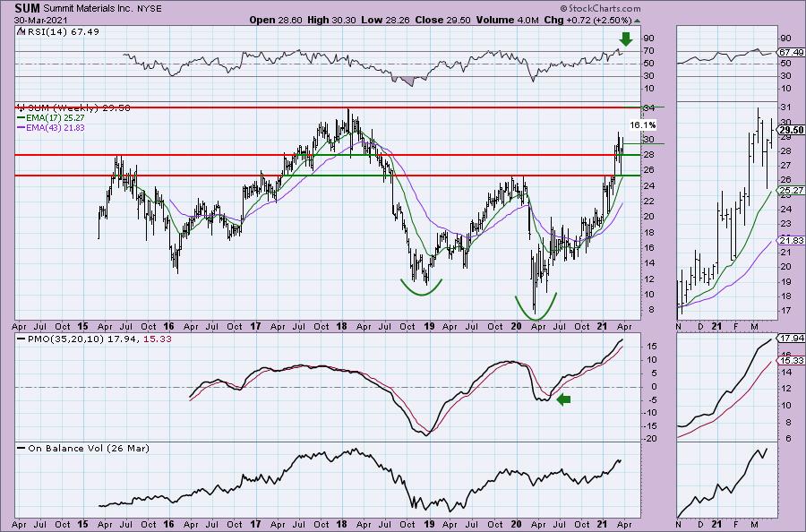This screenshot has height=532, width=806.
Task: Click the 16.1% percentage annotation
Action: pyautogui.click(x=643, y=124)
